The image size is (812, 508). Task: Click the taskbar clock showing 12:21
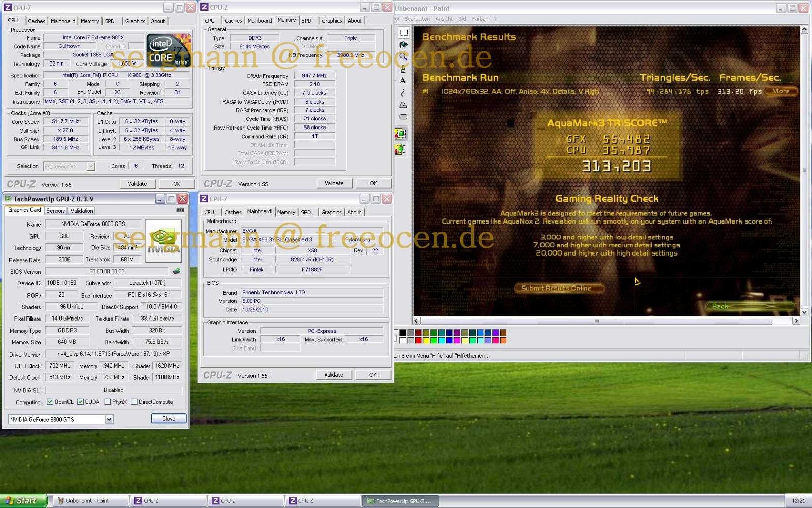[x=798, y=501]
